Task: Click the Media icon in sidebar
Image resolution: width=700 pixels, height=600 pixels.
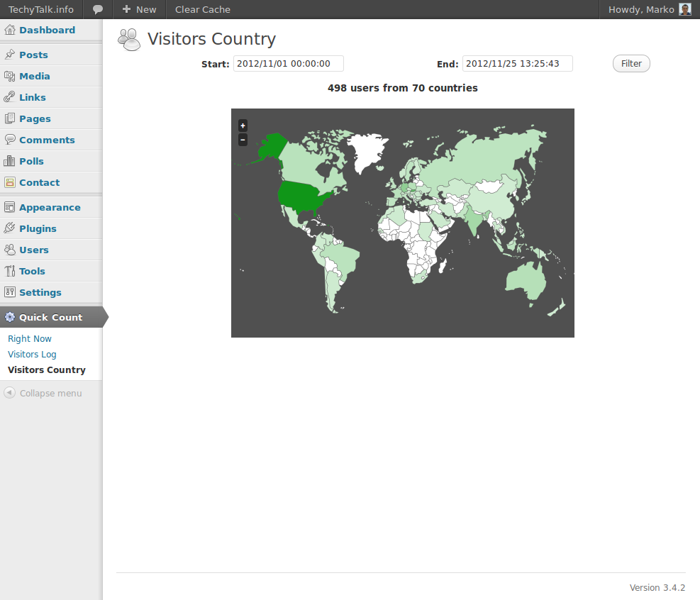Action: click(x=10, y=76)
